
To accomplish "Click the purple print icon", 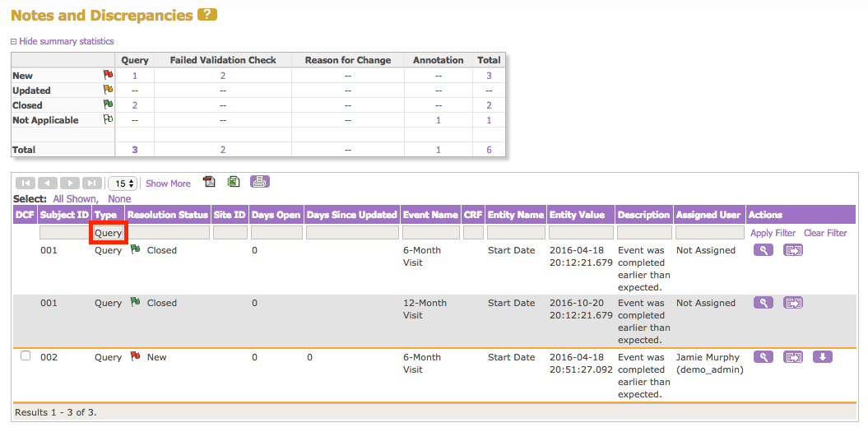I will point(260,183).
